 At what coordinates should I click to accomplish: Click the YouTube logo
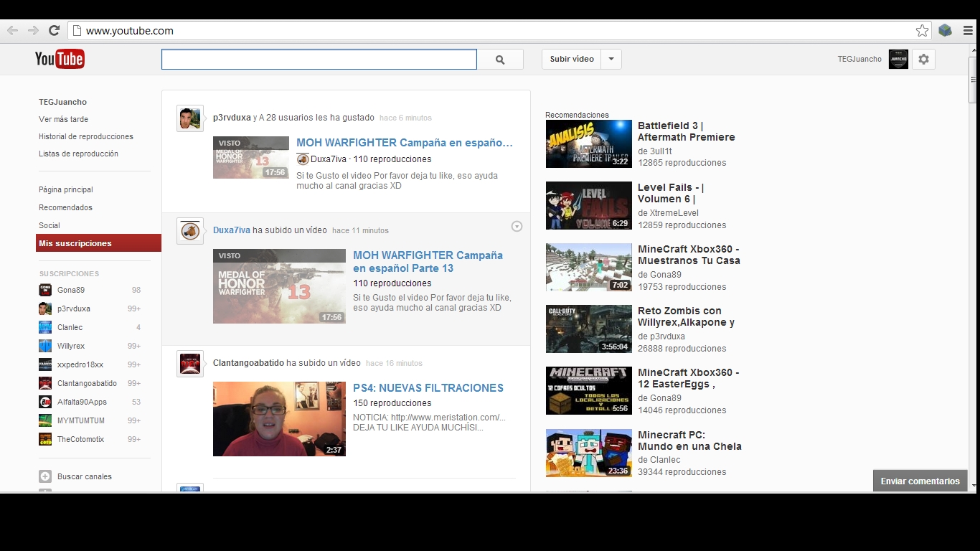click(x=60, y=59)
